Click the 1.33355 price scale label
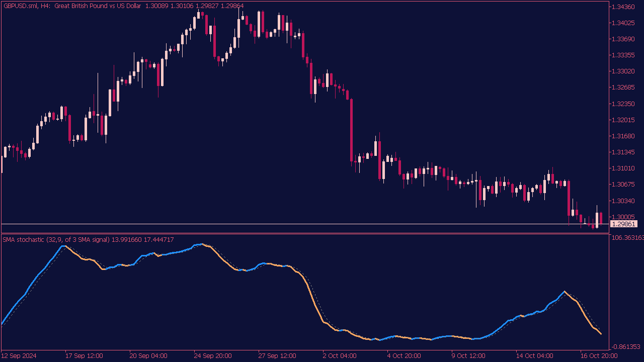The height and width of the screenshot is (362, 644). 623,55
